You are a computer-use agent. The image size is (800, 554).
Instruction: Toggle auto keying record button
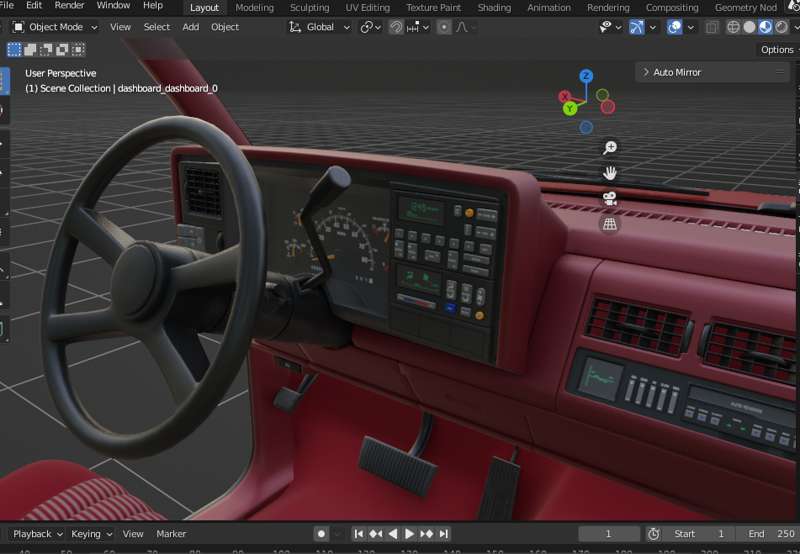[321, 534]
